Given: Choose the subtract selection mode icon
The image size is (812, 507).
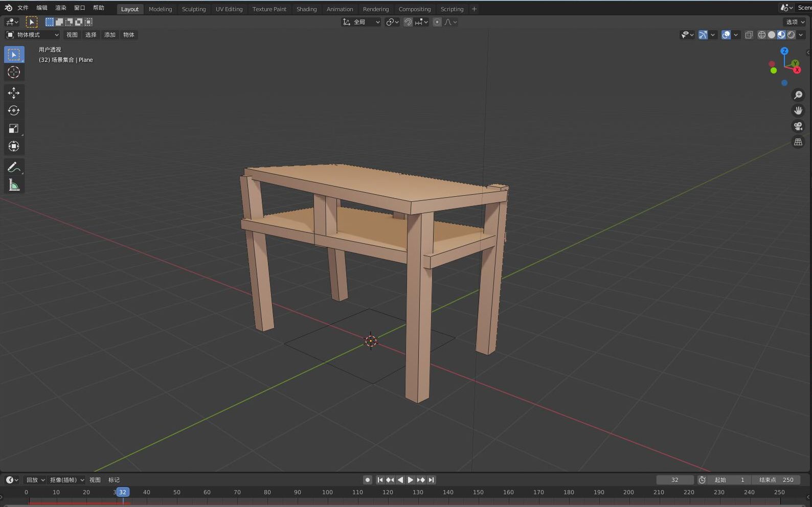Looking at the screenshot, I should coord(69,22).
